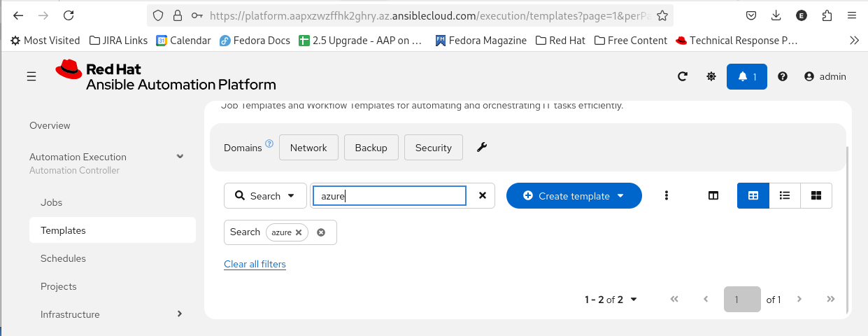Open domain settings with the wrench icon

tap(482, 148)
